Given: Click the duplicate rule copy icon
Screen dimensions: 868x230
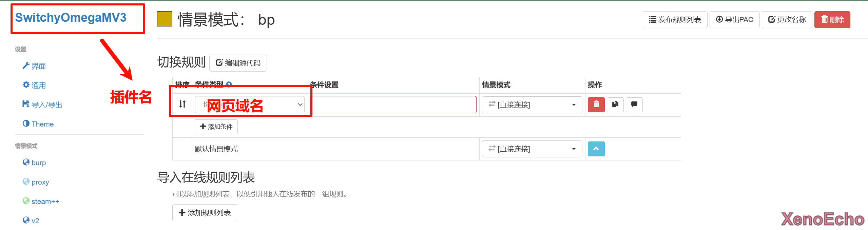Looking at the screenshot, I should (x=615, y=104).
